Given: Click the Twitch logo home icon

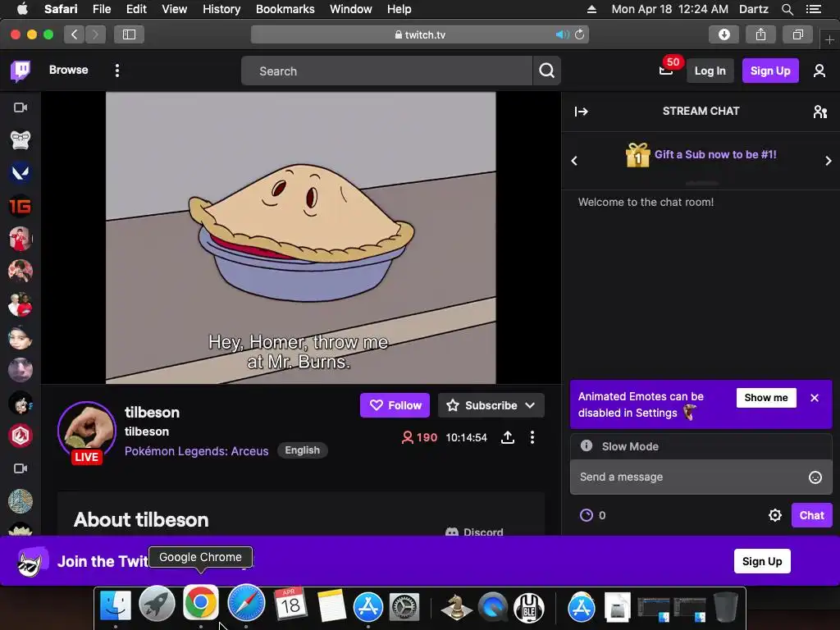Looking at the screenshot, I should coord(21,71).
